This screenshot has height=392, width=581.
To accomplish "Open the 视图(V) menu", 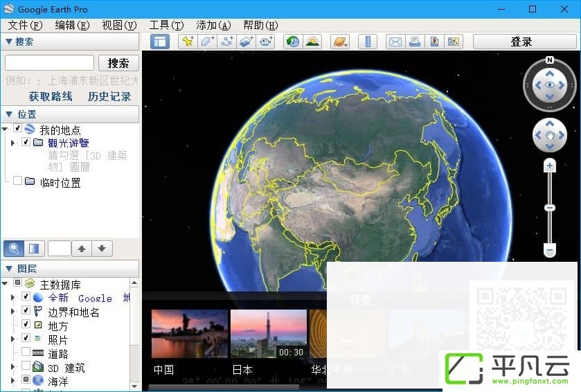I will 119,25.
